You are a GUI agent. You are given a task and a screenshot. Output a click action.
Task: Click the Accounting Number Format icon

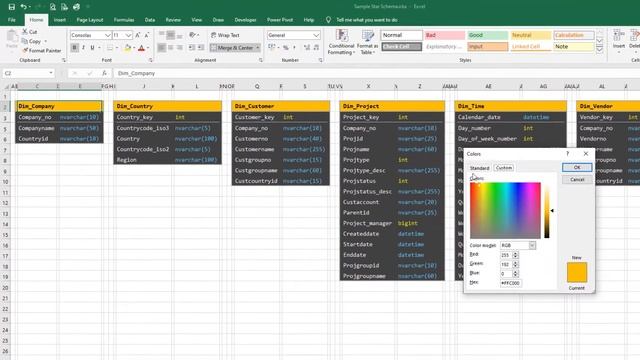tap(271, 48)
